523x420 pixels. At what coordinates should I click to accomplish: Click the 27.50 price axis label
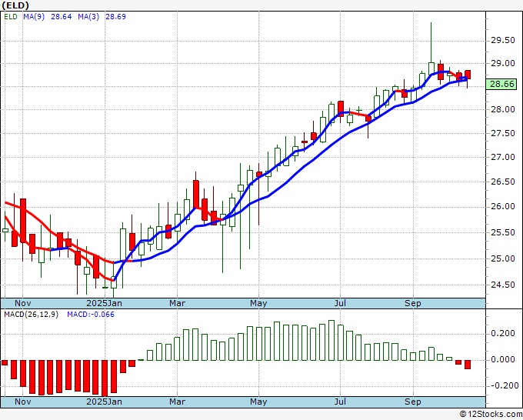pos(503,133)
